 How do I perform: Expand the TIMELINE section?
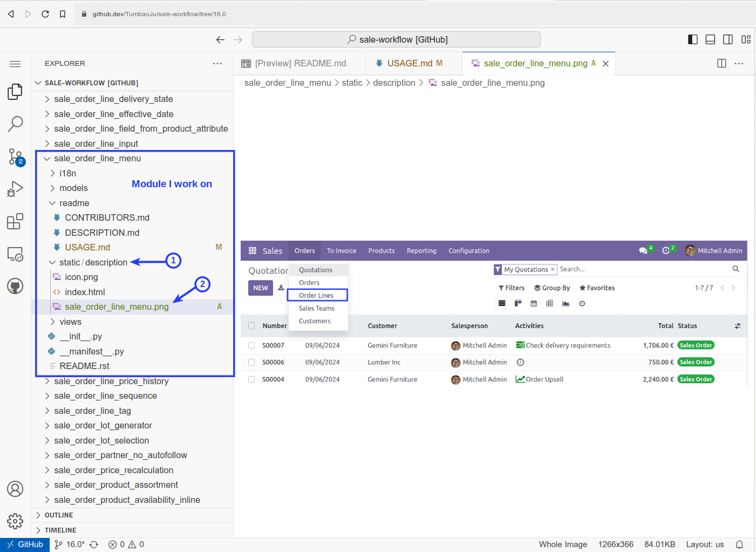(x=60, y=530)
